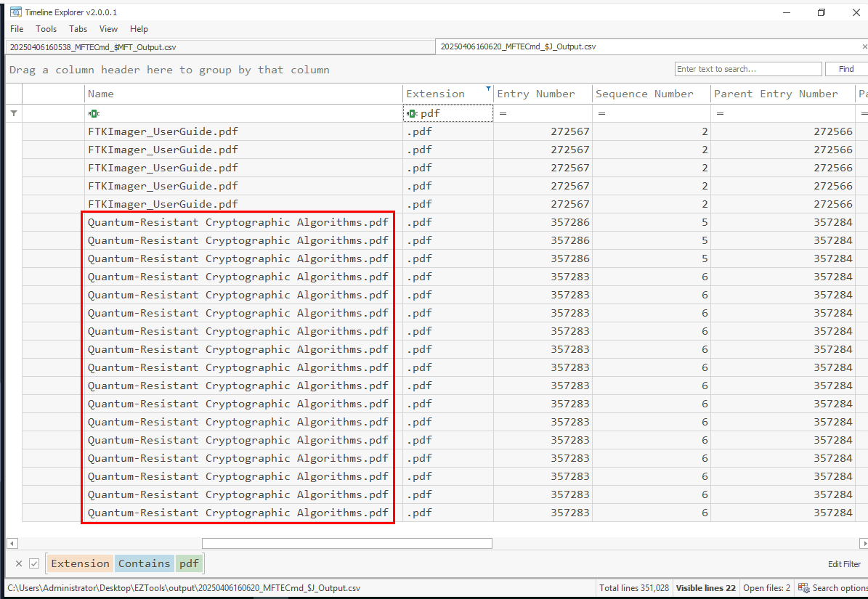Open the Extension filter operator icon

pyautogui.click(x=412, y=113)
